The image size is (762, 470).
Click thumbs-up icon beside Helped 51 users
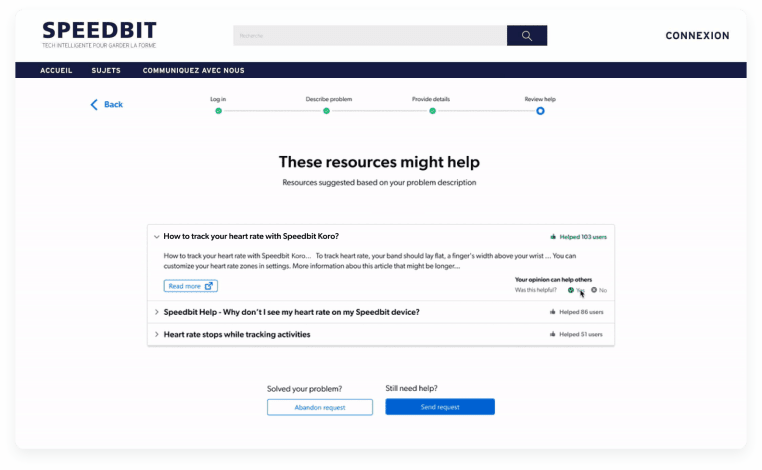(x=553, y=335)
